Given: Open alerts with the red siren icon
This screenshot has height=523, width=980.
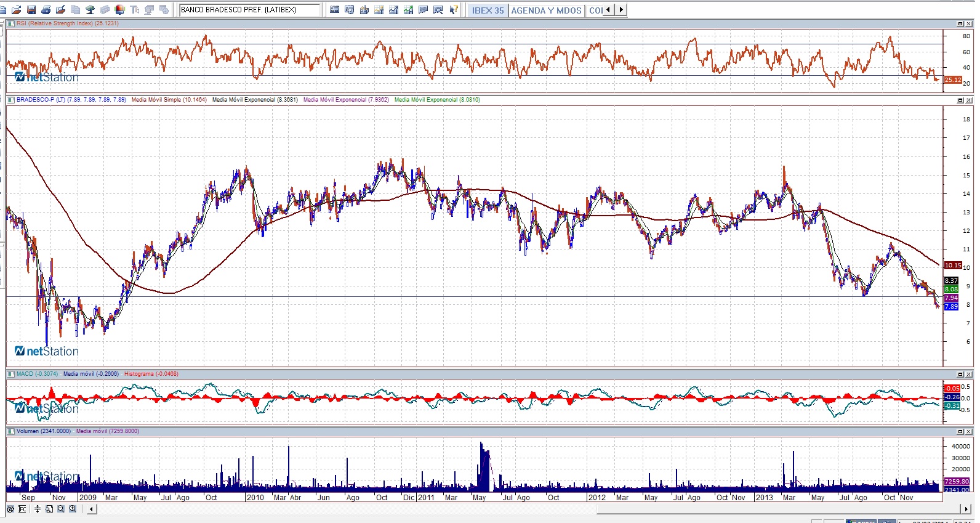Looking at the screenshot, I should (120, 10).
